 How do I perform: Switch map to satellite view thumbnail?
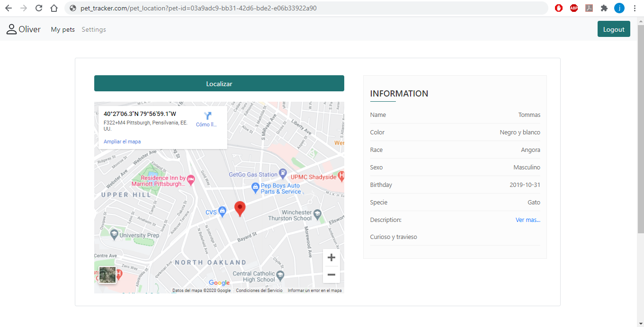(107, 275)
